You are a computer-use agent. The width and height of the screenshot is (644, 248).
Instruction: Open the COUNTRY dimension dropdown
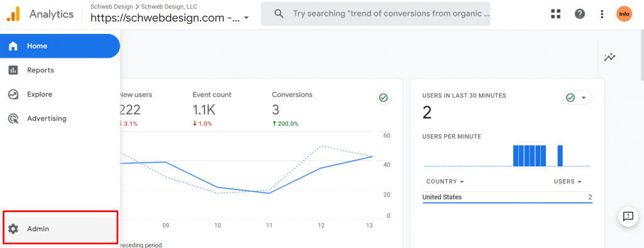(x=445, y=181)
